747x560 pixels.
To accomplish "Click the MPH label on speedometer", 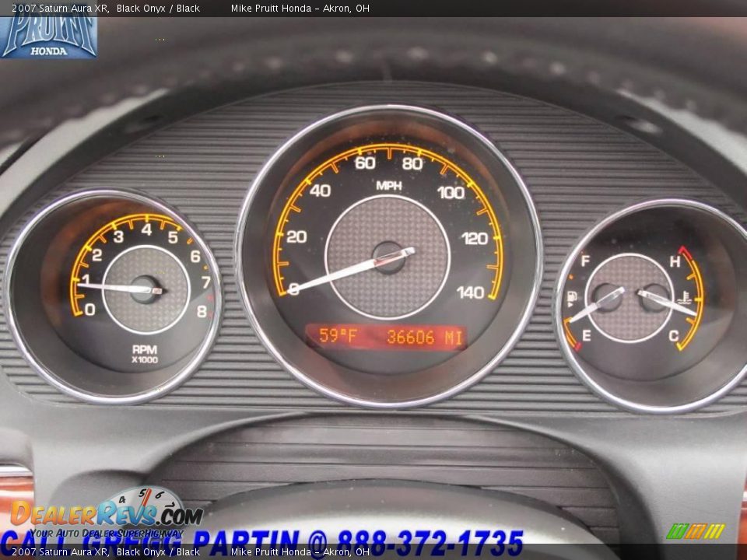I will click(x=389, y=185).
